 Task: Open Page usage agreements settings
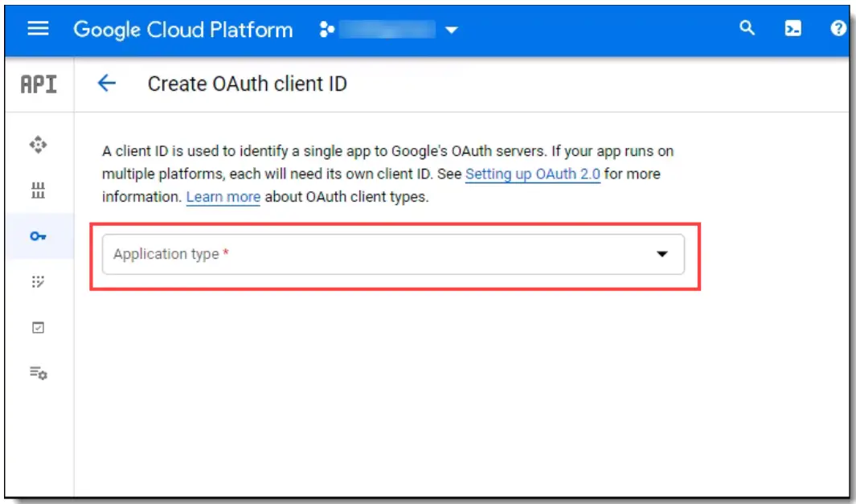pyautogui.click(x=38, y=374)
